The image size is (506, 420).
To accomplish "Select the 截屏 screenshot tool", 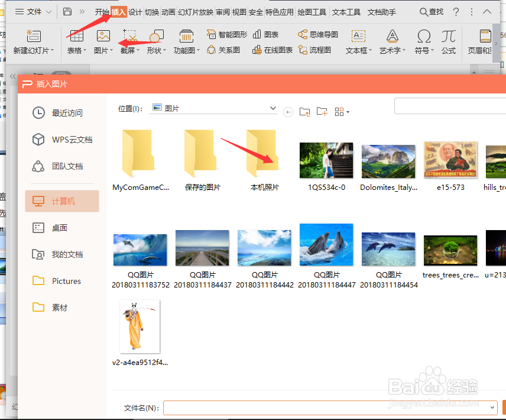I will pos(129,36).
